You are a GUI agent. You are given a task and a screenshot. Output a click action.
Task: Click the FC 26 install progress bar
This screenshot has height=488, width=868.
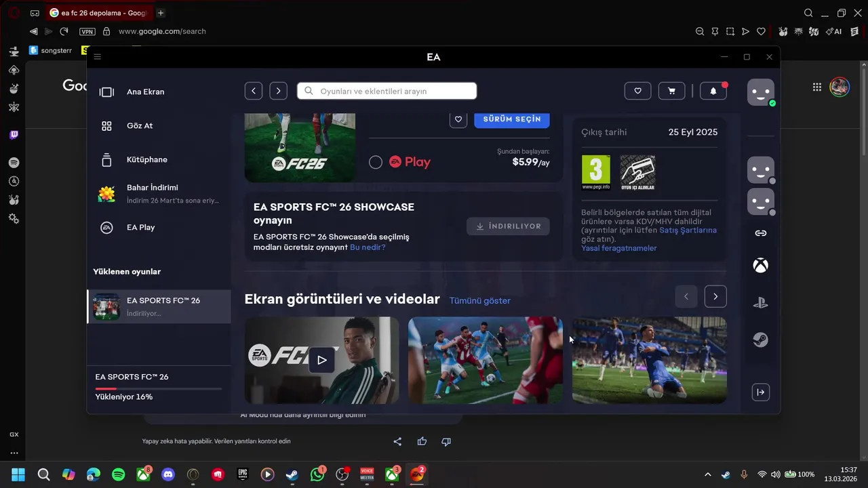tap(159, 389)
